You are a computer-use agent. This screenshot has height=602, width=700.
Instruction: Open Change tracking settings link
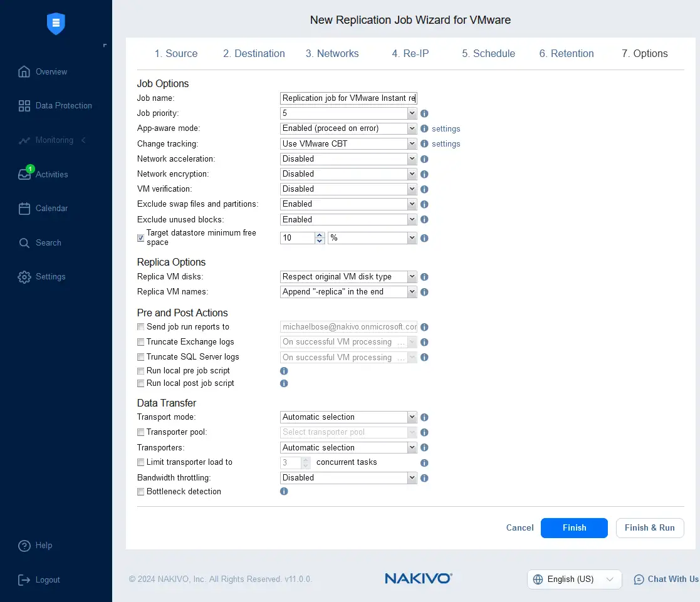(446, 144)
